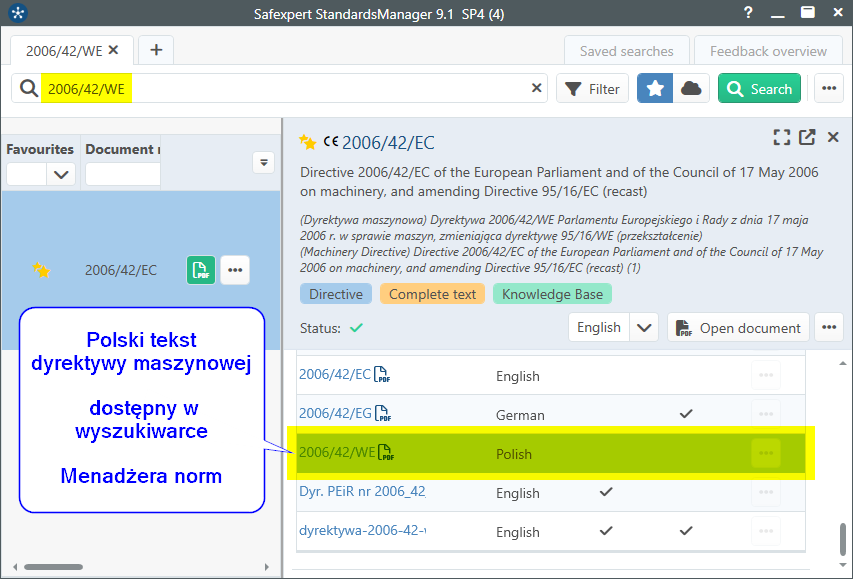The height and width of the screenshot is (579, 853).
Task: Click the Open document button
Action: click(739, 327)
